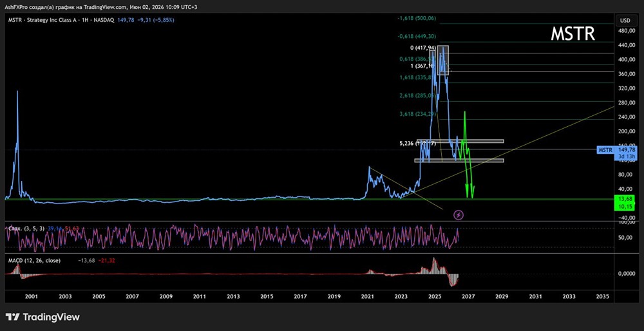Viewport: 644px width, 331px height.
Task: Click the 2031 time axis label
Action: click(x=535, y=296)
